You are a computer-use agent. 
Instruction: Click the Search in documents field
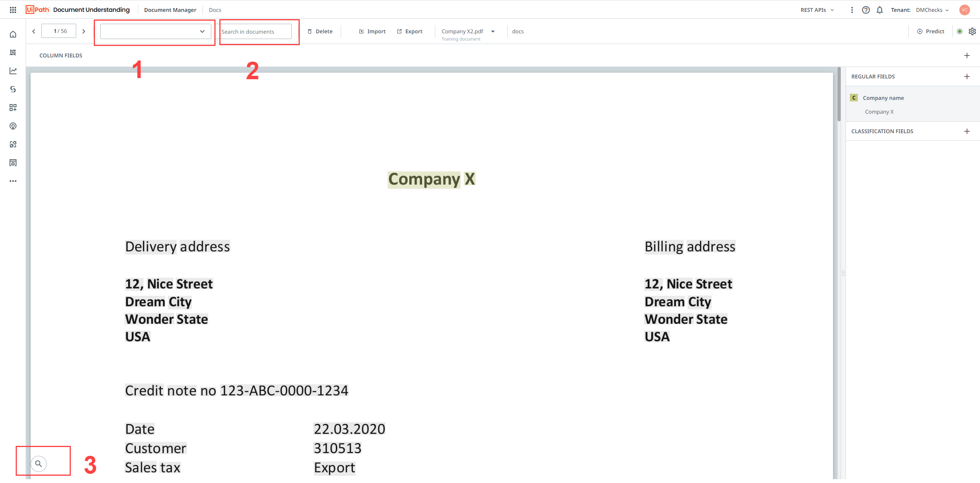[x=256, y=31]
